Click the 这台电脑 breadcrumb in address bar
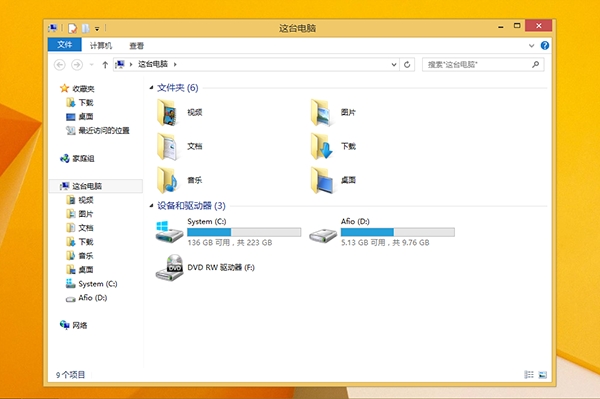The height and width of the screenshot is (399, 600). point(153,64)
